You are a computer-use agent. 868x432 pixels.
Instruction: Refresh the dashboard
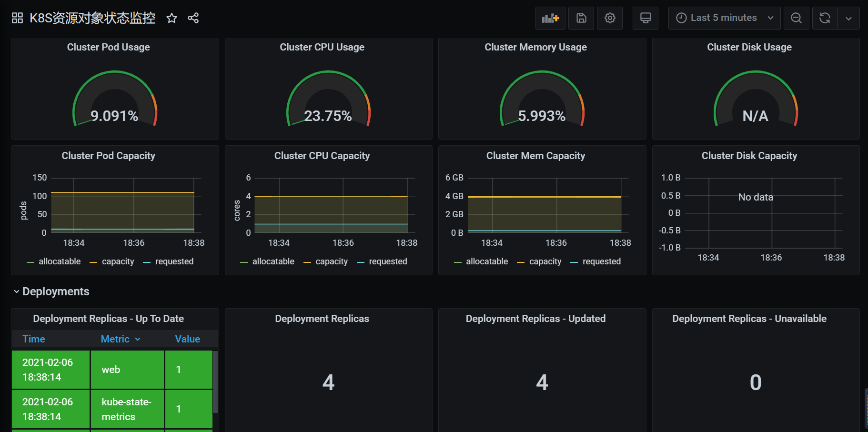(825, 18)
